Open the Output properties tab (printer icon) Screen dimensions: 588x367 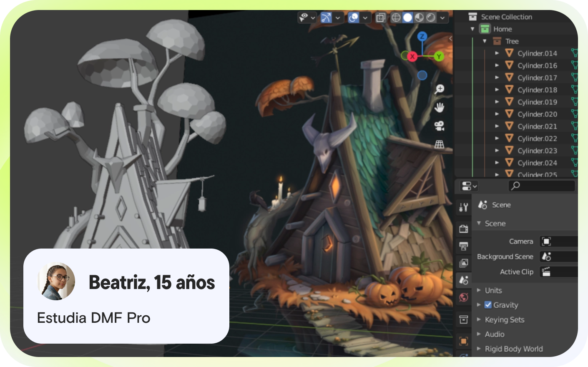tap(463, 246)
